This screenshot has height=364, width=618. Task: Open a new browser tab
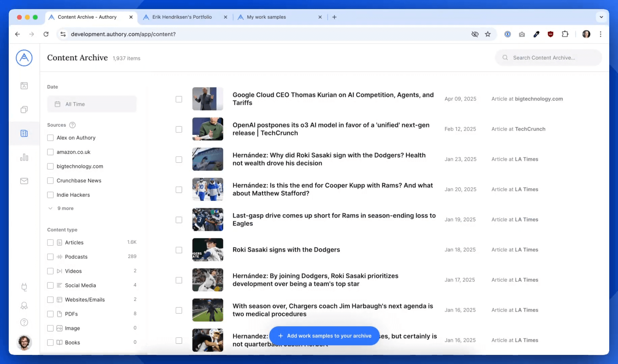coord(334,17)
